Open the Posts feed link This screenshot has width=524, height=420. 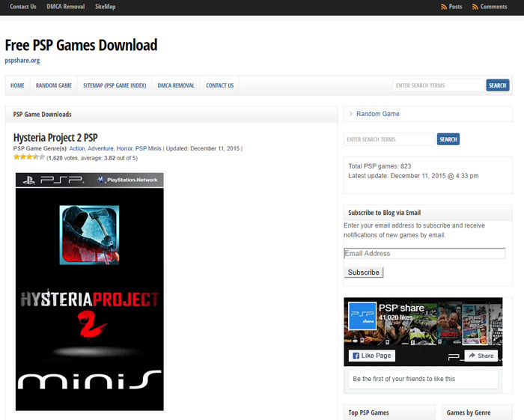point(455,7)
